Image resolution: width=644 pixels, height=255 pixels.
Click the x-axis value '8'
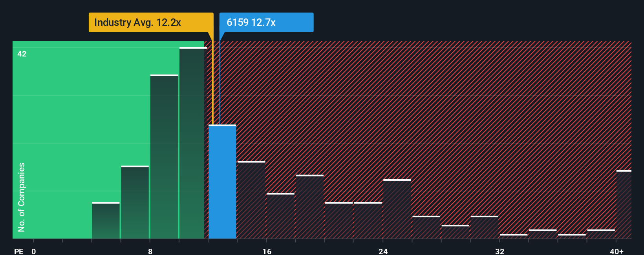point(150,251)
